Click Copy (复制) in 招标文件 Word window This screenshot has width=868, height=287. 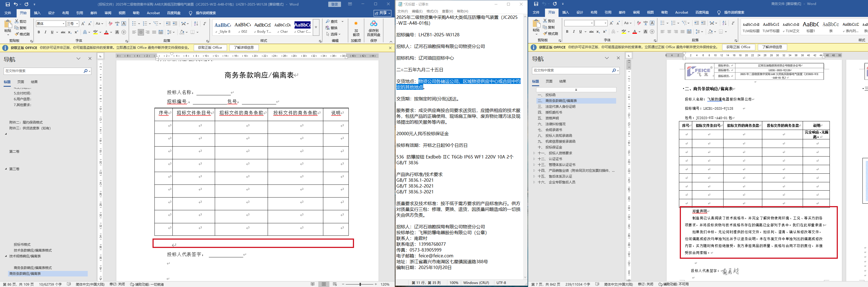pos(20,28)
